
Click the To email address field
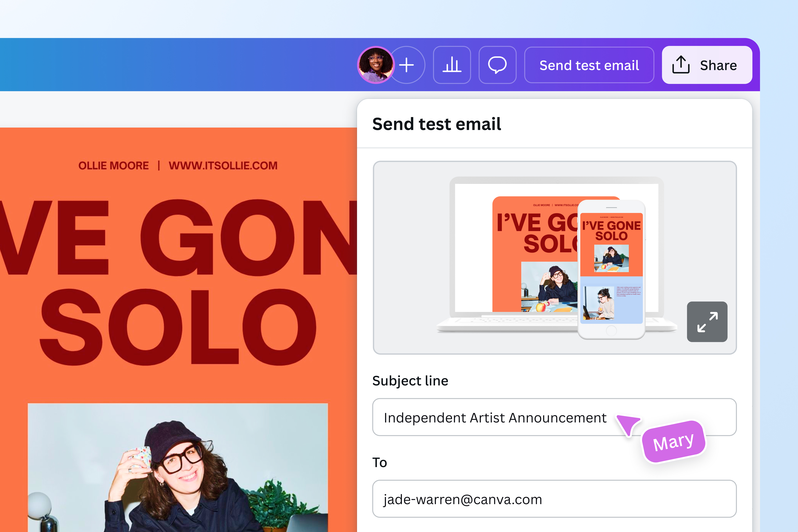(554, 499)
